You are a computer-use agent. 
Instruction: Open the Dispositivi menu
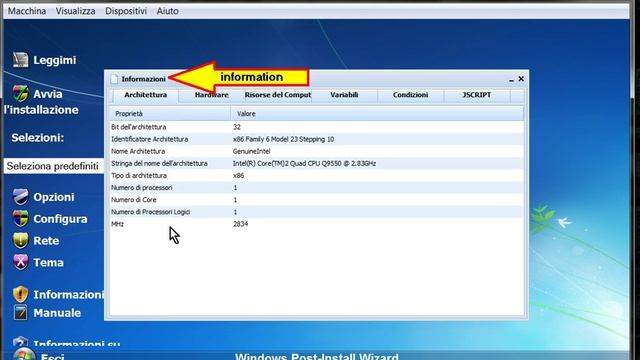[x=126, y=11]
